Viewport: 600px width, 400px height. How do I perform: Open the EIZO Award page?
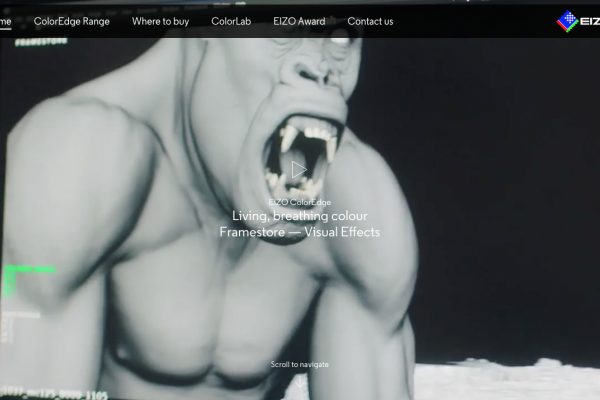point(299,21)
